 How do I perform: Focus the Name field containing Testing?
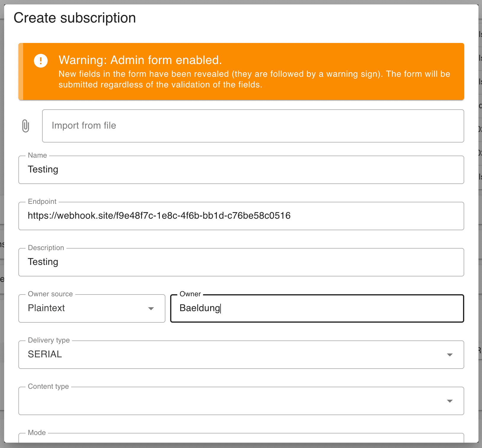pos(241,170)
